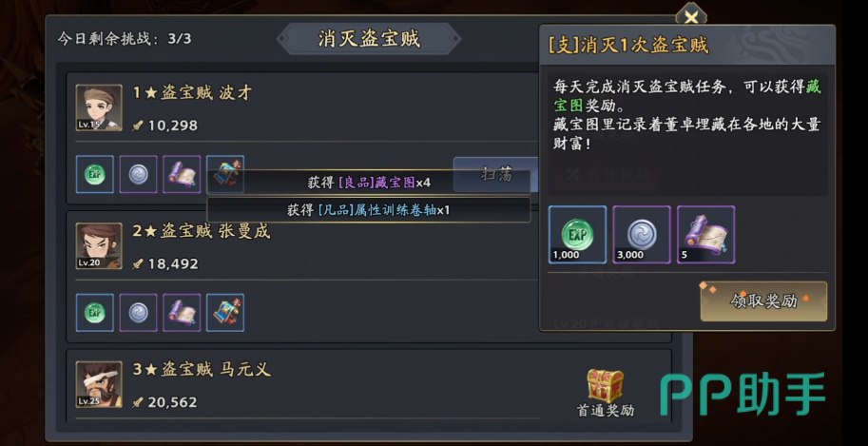The height and width of the screenshot is (446, 868).
Task: Tap training scroll book in 张曼成 rewards
Action: pyautogui.click(x=225, y=313)
